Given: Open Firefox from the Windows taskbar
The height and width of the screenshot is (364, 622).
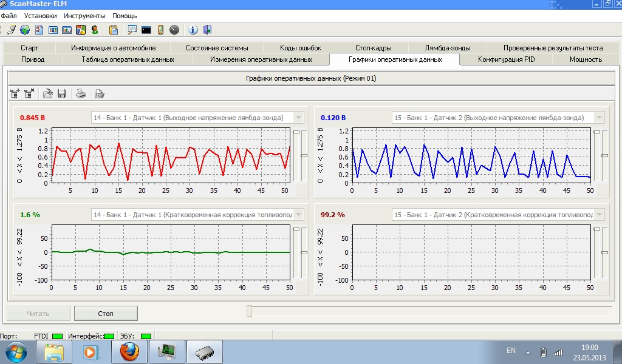Looking at the screenshot, I should [129, 351].
